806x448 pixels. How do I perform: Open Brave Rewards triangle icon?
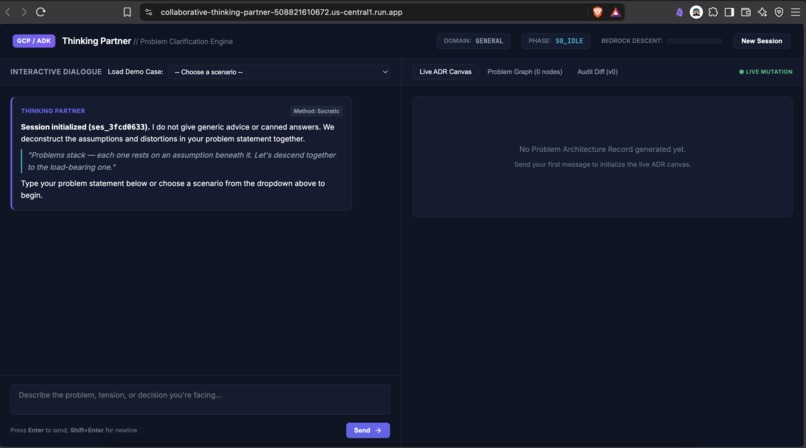point(615,12)
